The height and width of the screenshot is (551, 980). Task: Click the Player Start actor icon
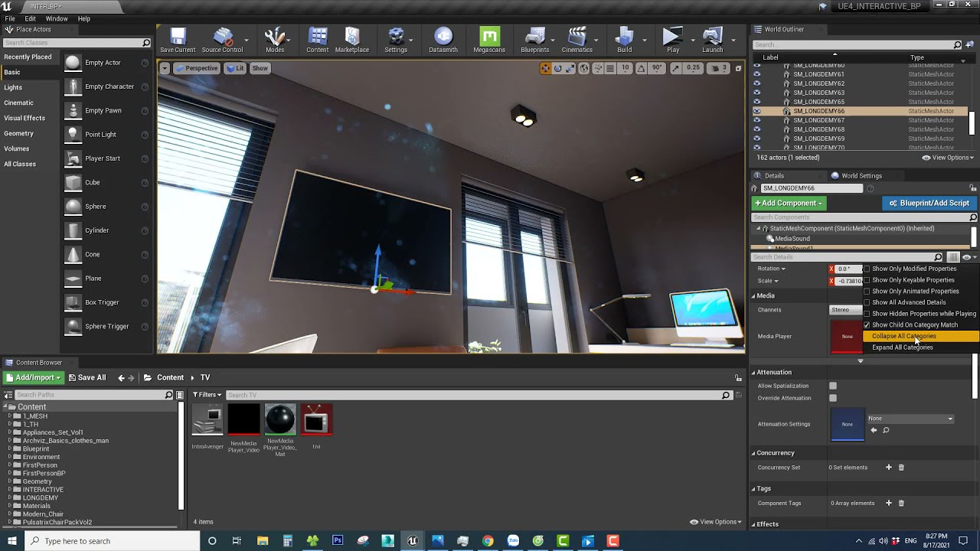coord(73,158)
